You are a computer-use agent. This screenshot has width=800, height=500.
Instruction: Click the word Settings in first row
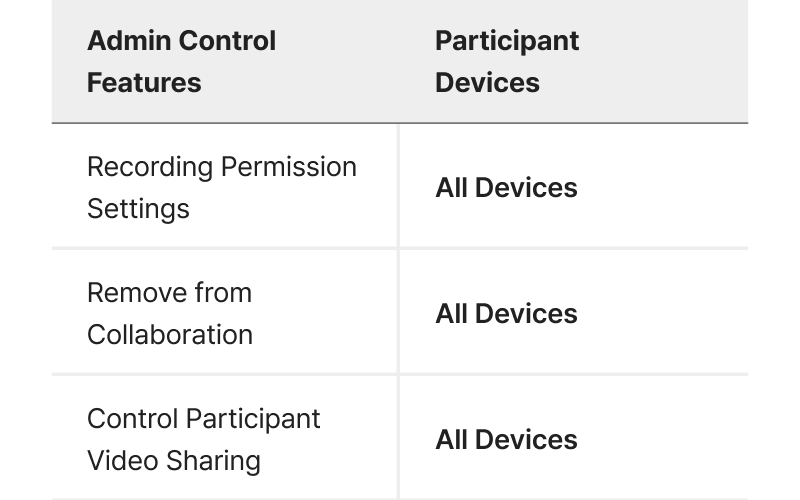138,209
